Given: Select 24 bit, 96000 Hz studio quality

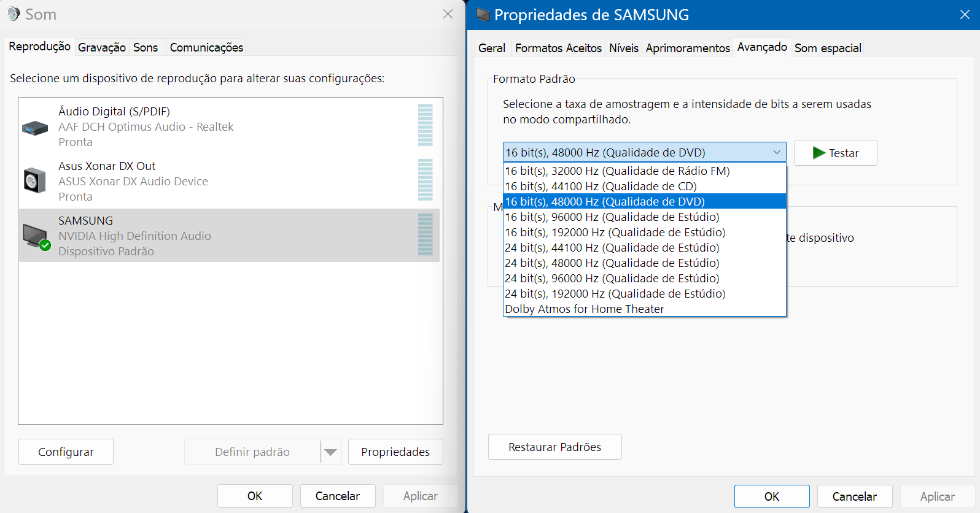Looking at the screenshot, I should (644, 278).
